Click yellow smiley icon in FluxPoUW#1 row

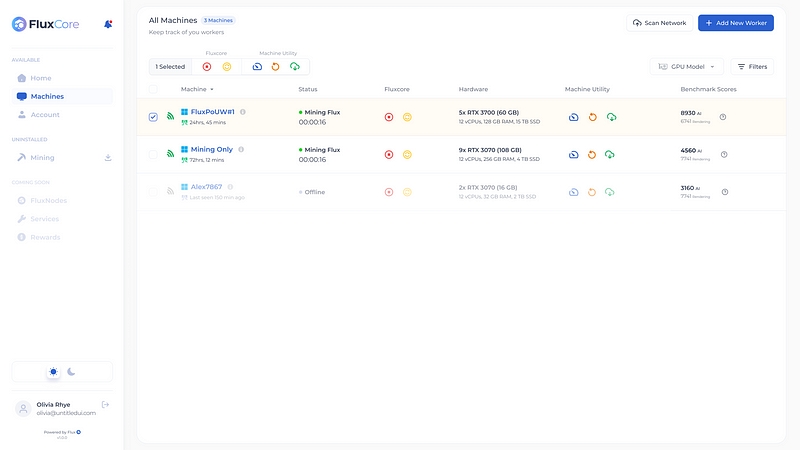click(x=407, y=117)
